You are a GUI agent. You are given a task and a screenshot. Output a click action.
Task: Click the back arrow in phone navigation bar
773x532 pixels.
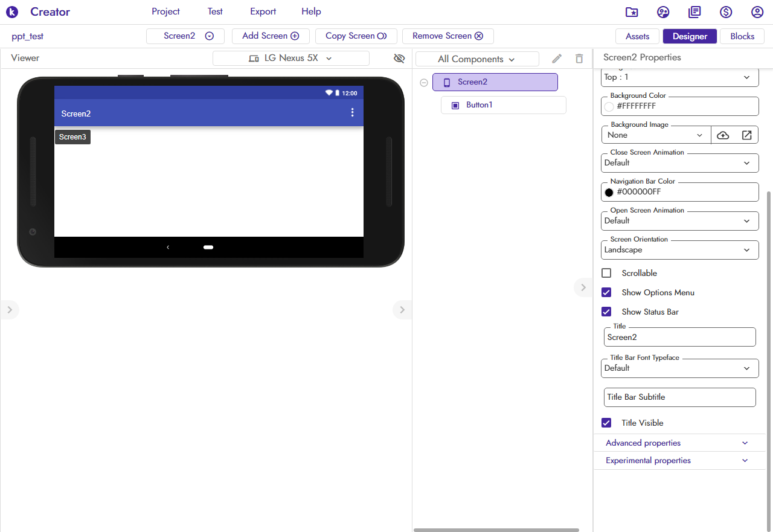click(168, 247)
